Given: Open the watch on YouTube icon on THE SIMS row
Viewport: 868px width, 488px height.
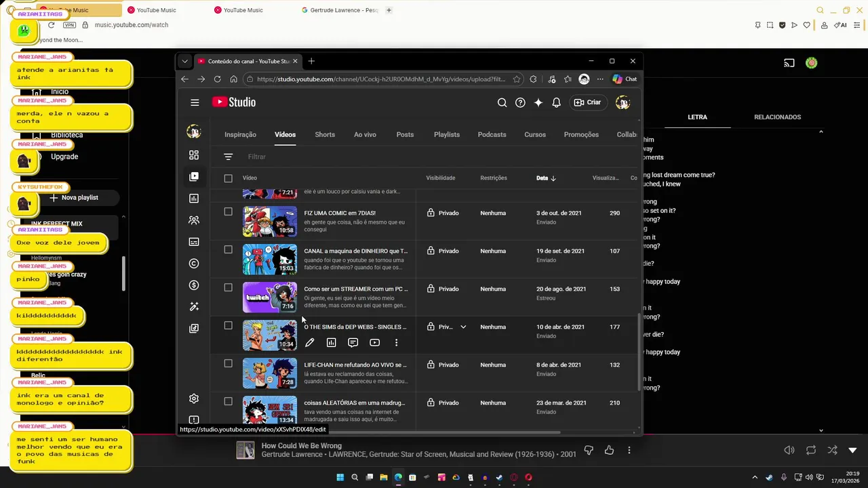Looking at the screenshot, I should point(374,343).
